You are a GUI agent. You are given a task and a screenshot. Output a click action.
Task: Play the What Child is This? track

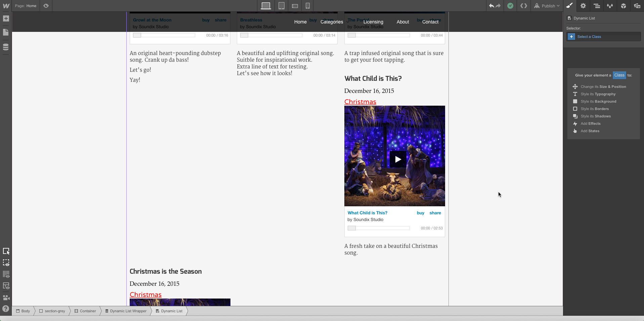tap(398, 159)
